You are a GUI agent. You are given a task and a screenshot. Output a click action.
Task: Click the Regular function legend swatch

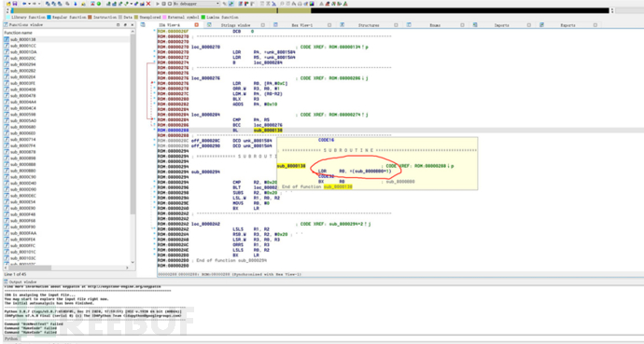[49, 17]
